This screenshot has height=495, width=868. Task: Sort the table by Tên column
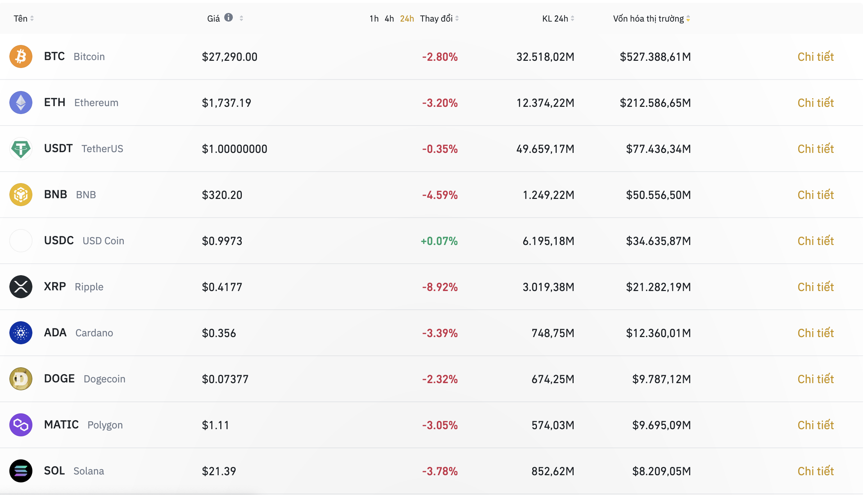pos(24,18)
